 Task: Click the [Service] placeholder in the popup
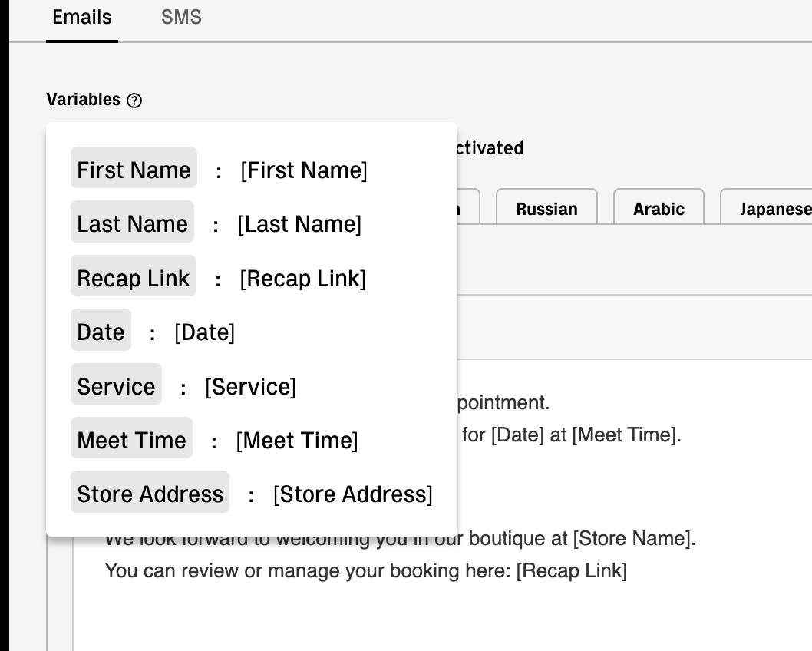point(250,386)
